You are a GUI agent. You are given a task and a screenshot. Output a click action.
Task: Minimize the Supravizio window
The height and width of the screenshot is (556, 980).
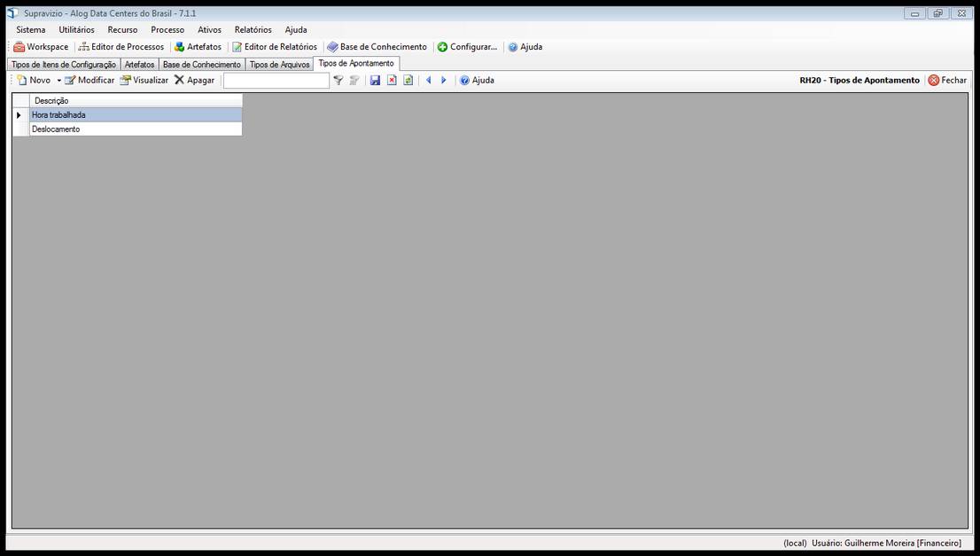[915, 13]
